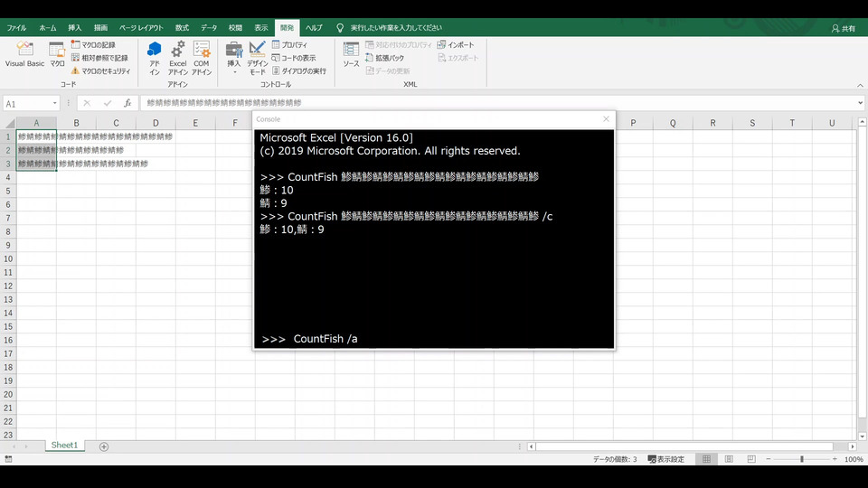Expand the Name Box dropdown
The image size is (868, 488).
[55, 103]
